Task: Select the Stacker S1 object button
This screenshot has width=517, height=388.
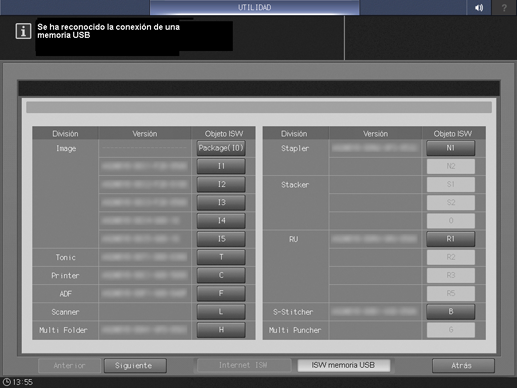Action: (451, 184)
